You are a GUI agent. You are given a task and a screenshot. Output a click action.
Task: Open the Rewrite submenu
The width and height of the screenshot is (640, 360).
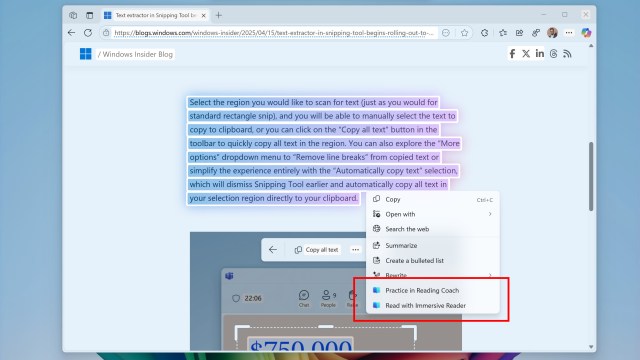click(433, 275)
